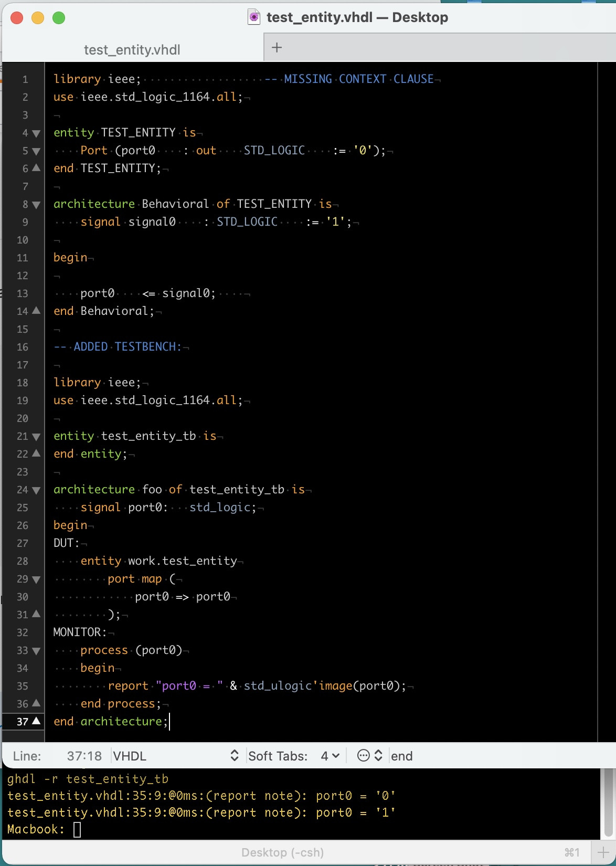The width and height of the screenshot is (616, 866).
Task: Click fold end marker at line 22
Action: coord(36,453)
